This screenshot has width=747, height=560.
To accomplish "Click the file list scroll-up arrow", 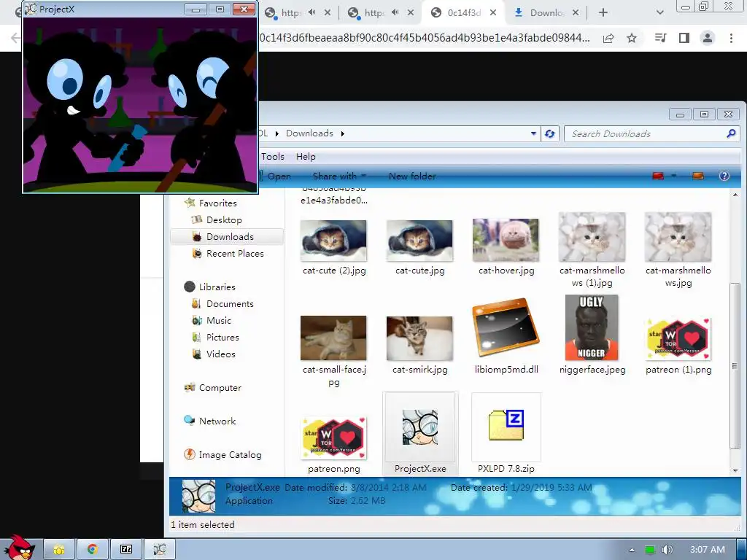I will tap(735, 195).
